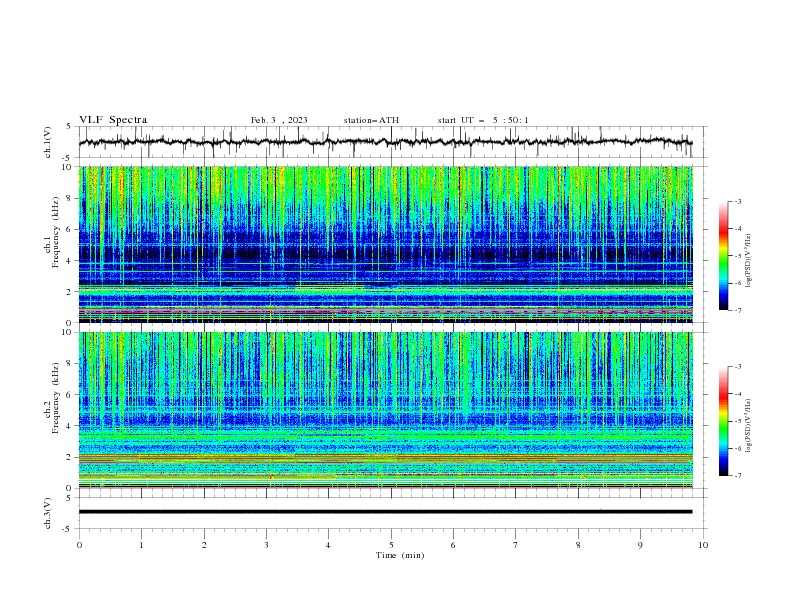792x612 pixels.
Task: Click the "station=ATH" label
Action: coord(371,120)
